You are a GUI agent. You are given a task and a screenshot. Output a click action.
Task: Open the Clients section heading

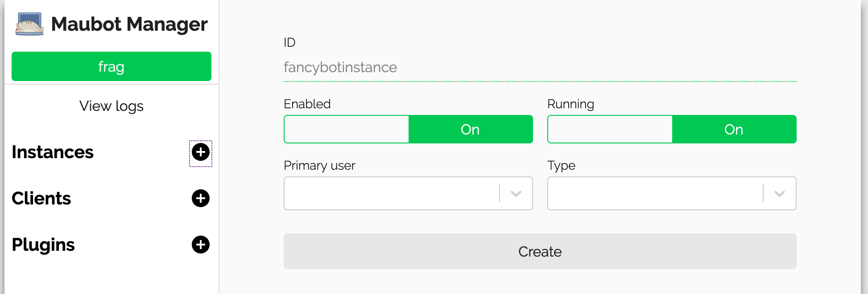pyautogui.click(x=41, y=198)
